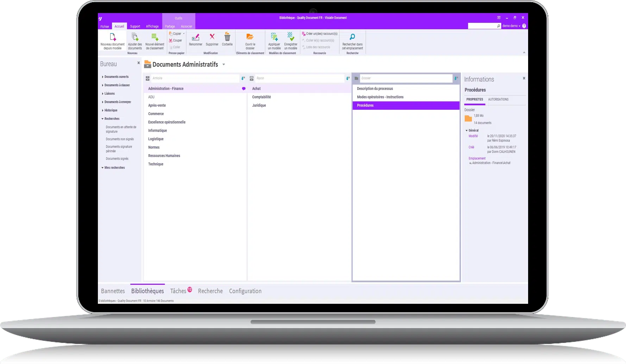Open the Copier dropdown in Presse-papier

point(183,33)
